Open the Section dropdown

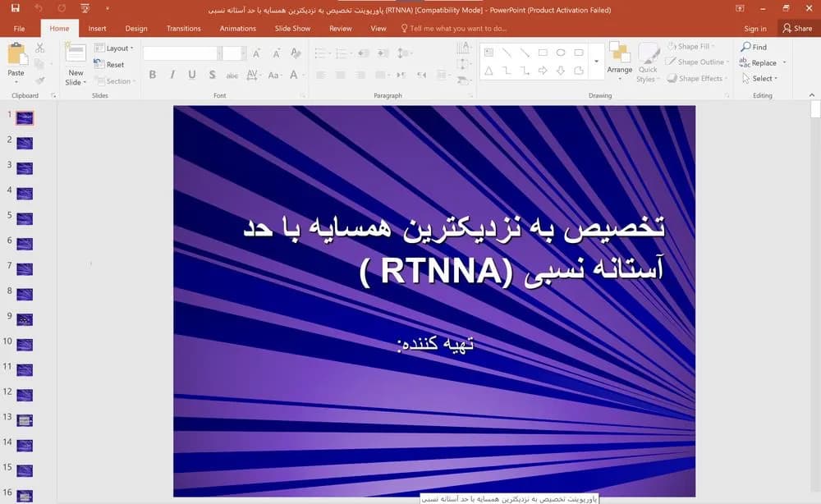(x=115, y=81)
